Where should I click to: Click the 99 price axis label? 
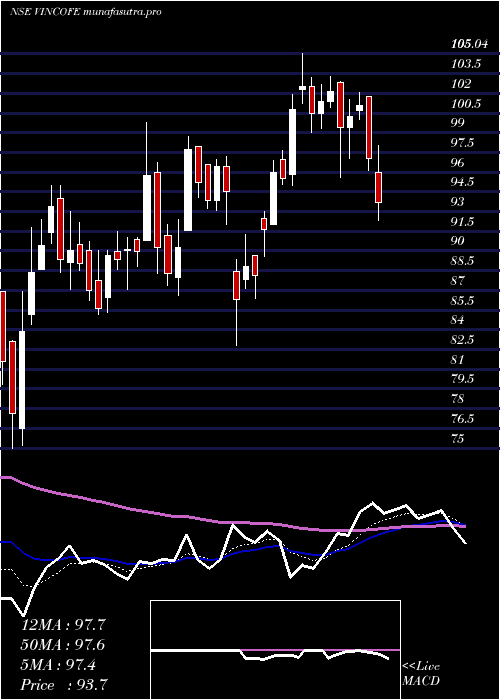[x=458, y=123]
